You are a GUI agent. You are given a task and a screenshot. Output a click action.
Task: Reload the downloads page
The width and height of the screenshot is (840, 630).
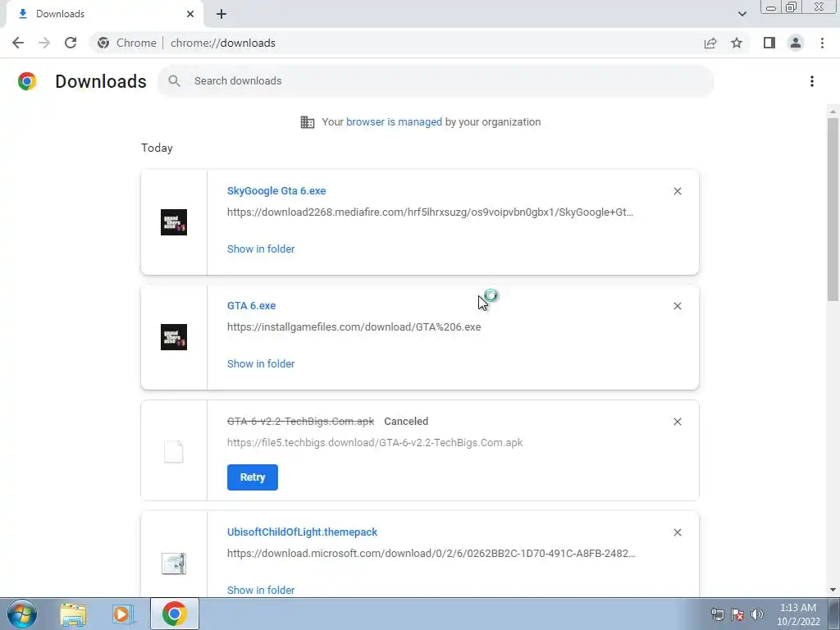[71, 43]
